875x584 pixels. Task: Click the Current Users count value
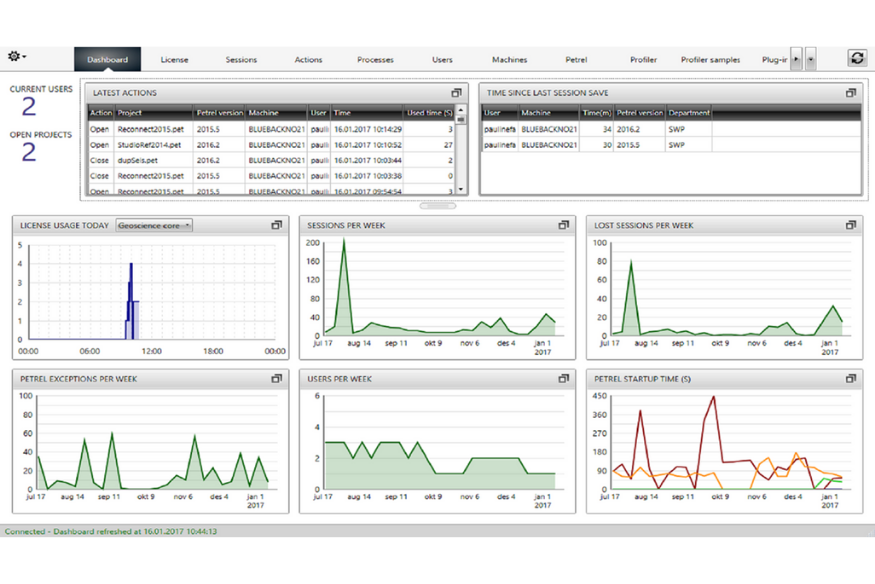pyautogui.click(x=28, y=107)
